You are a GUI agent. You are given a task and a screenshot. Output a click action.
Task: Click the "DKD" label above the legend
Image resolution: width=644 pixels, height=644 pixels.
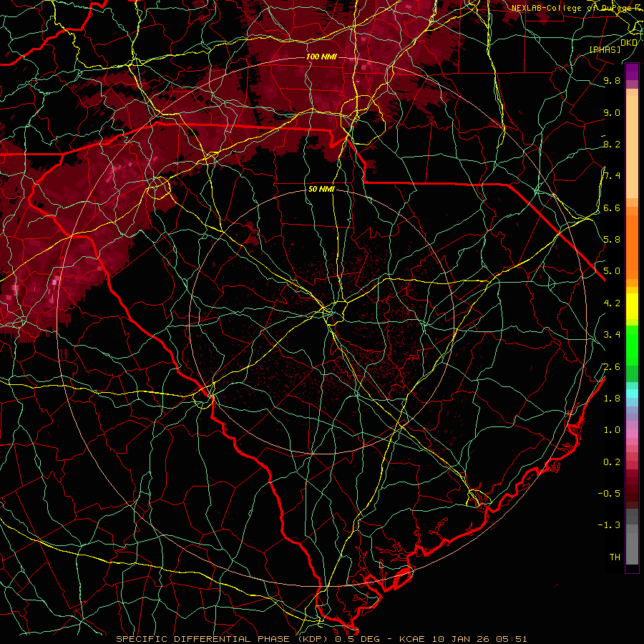(x=629, y=42)
